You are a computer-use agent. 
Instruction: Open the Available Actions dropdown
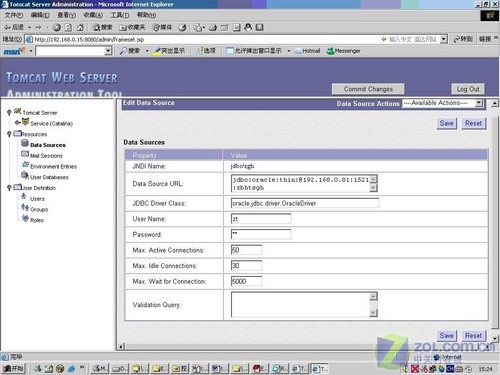click(443, 103)
